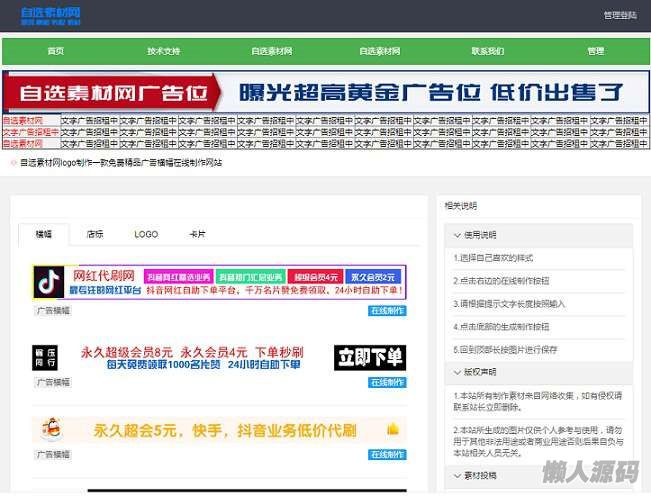The width and height of the screenshot is (651, 496).
Task: Click the black 立即下单 badge in second banner
Action: tap(369, 357)
